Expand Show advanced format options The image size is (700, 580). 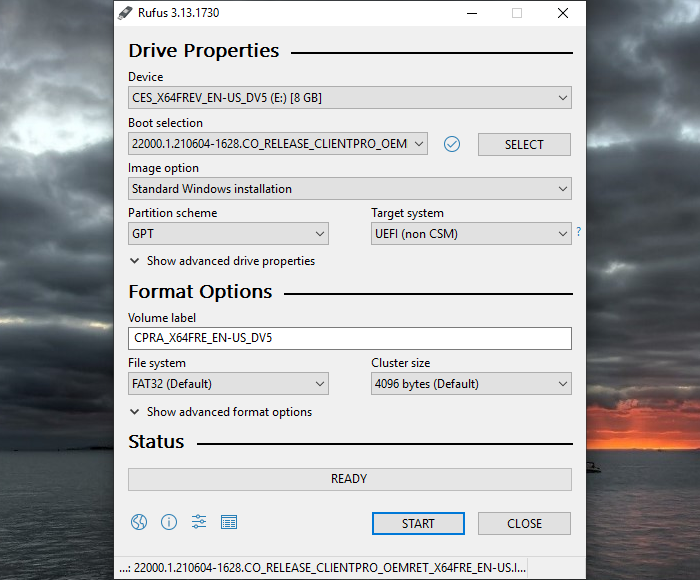click(221, 412)
